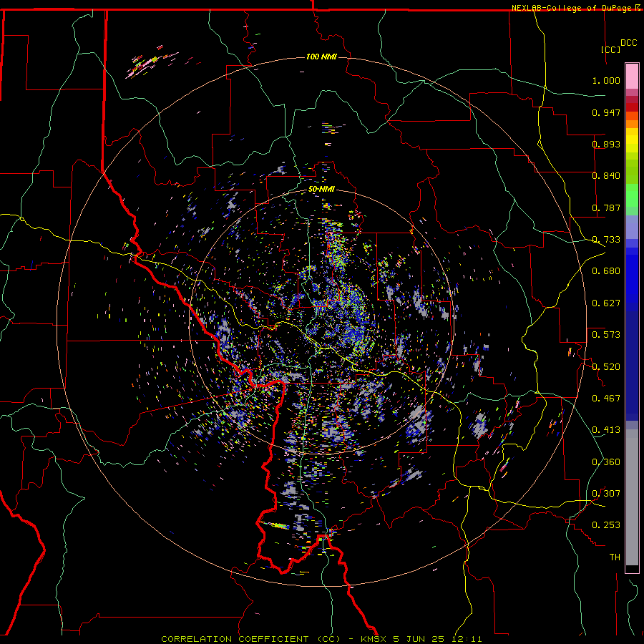Click the 0.893 legend value

(x=606, y=144)
